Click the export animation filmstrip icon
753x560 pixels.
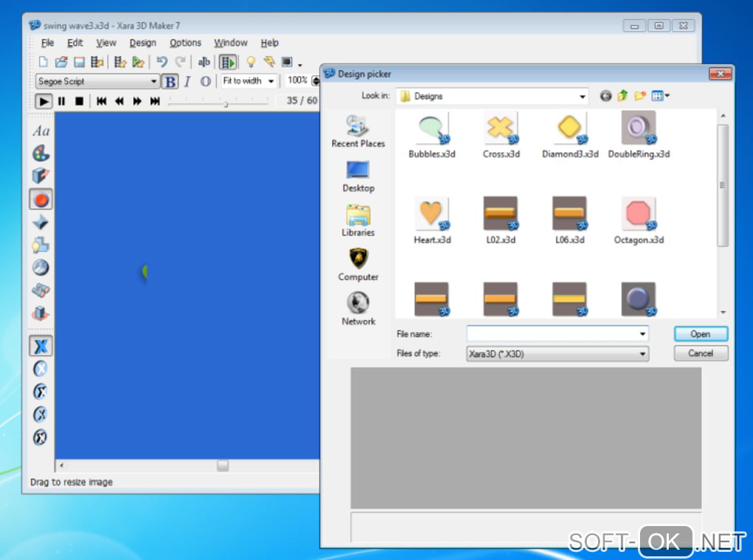pos(97,62)
